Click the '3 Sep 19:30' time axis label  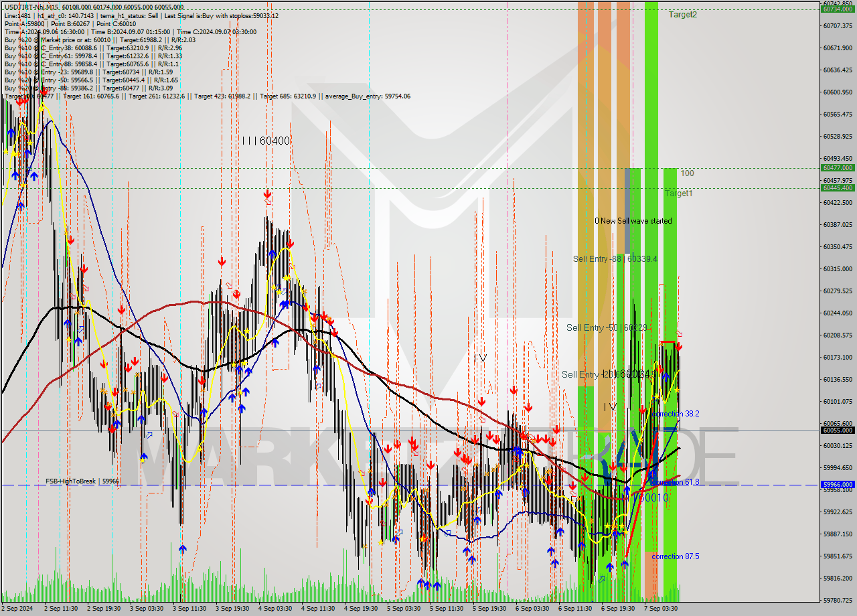pyautogui.click(x=232, y=609)
